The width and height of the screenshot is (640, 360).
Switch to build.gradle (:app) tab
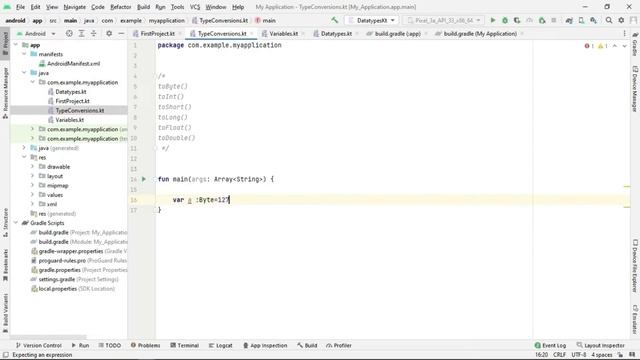[x=397, y=33]
